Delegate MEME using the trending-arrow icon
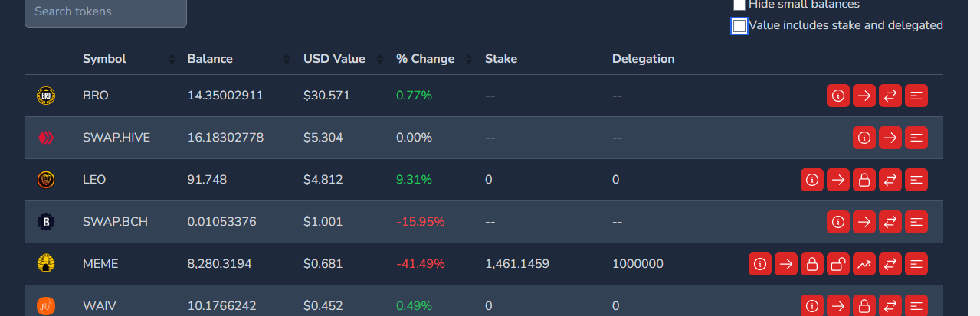This screenshot has width=980, height=316. pos(864,264)
